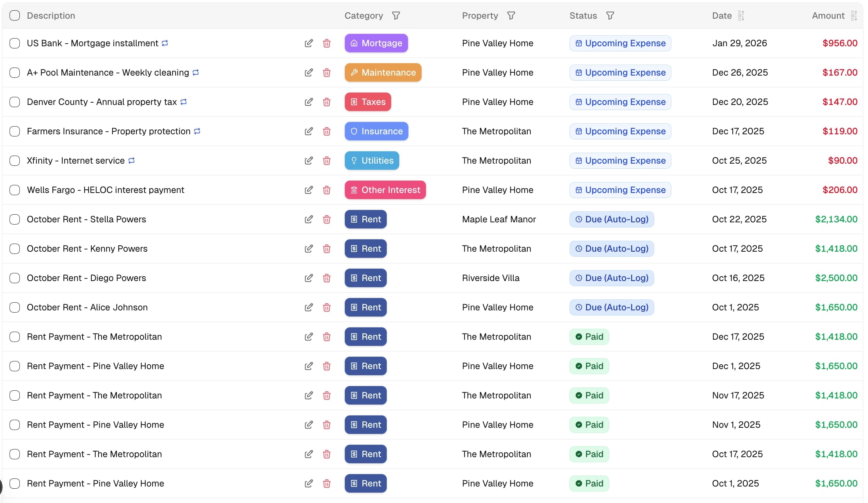Click the Paid status on Rent Payment - The Metropolitan

pyautogui.click(x=589, y=336)
